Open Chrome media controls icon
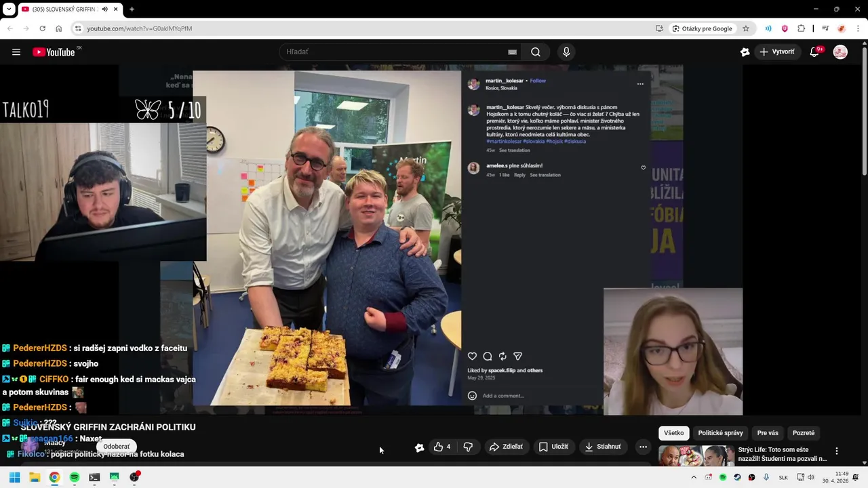The image size is (868, 488). 825,28
